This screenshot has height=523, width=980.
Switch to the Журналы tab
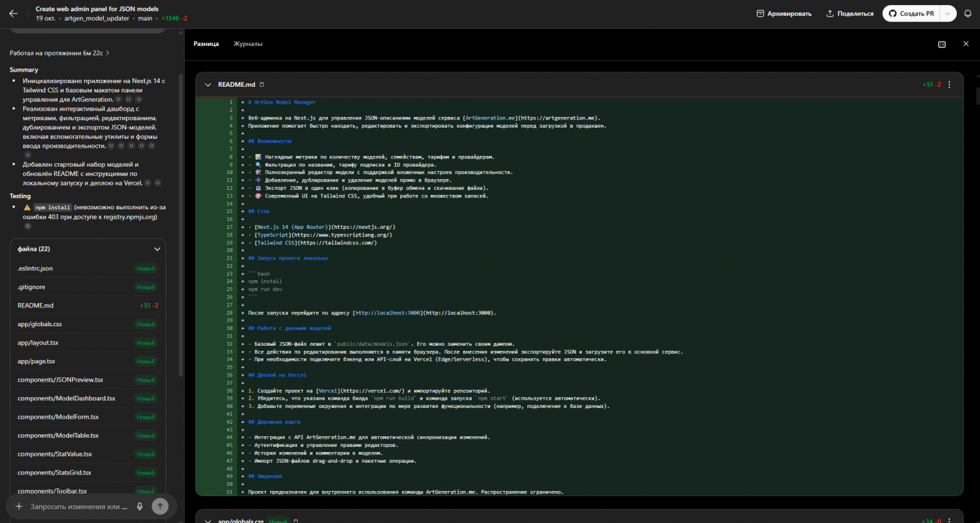248,44
